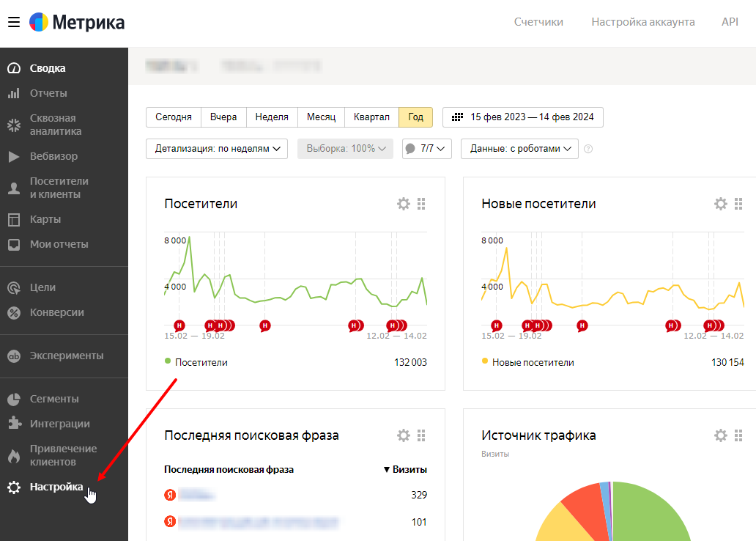Expand Детализация: по неделям dropdown
The image size is (756, 541).
tap(217, 149)
